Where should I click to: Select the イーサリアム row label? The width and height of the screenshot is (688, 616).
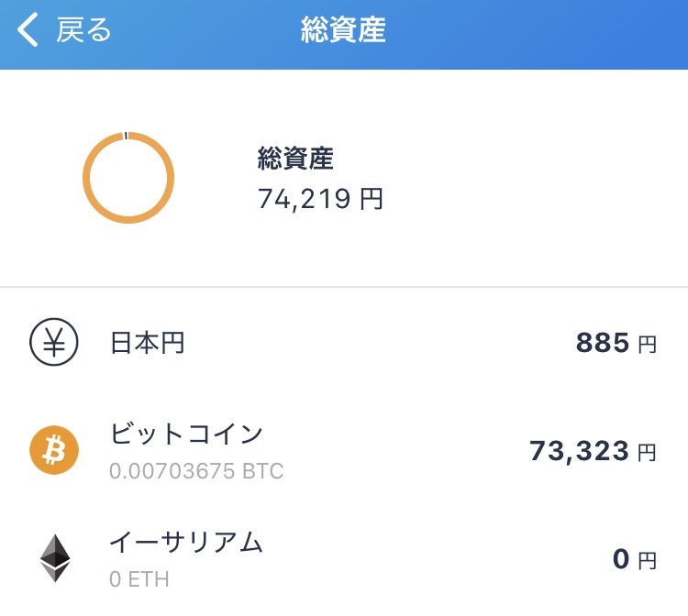[x=186, y=543]
